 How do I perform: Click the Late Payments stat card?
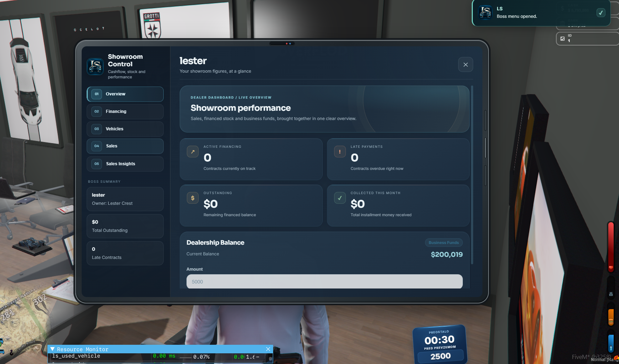(398, 159)
